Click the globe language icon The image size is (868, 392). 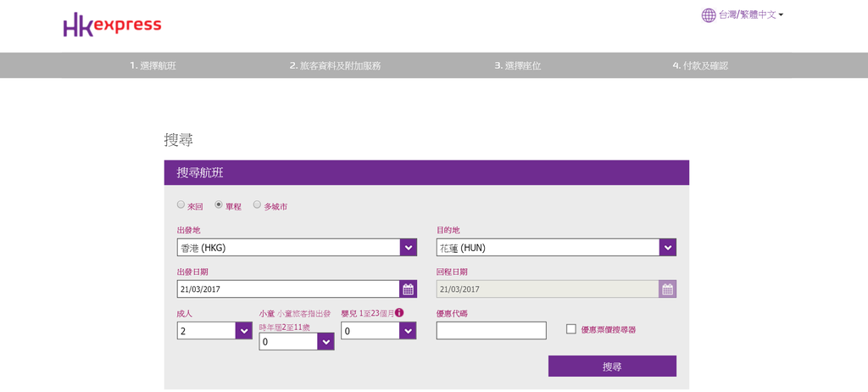(709, 15)
